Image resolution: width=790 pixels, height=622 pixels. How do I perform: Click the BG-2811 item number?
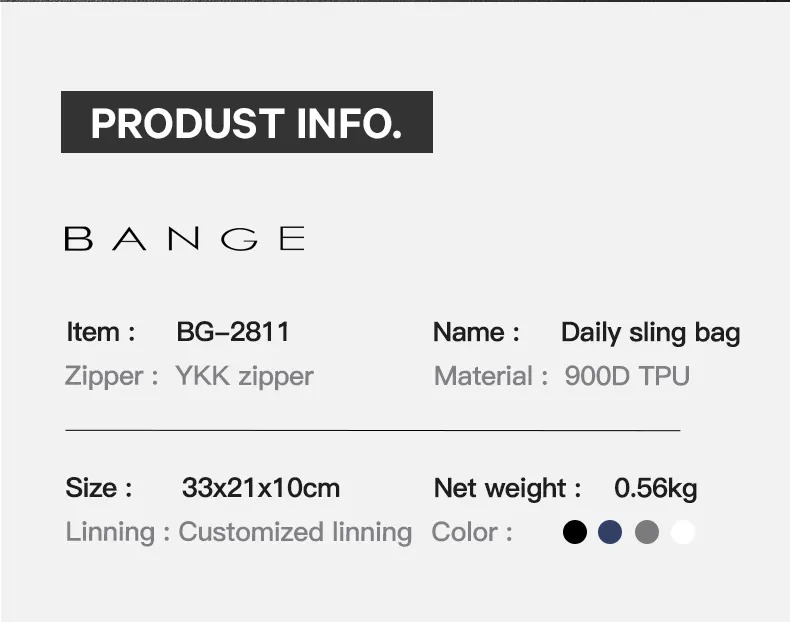click(232, 332)
